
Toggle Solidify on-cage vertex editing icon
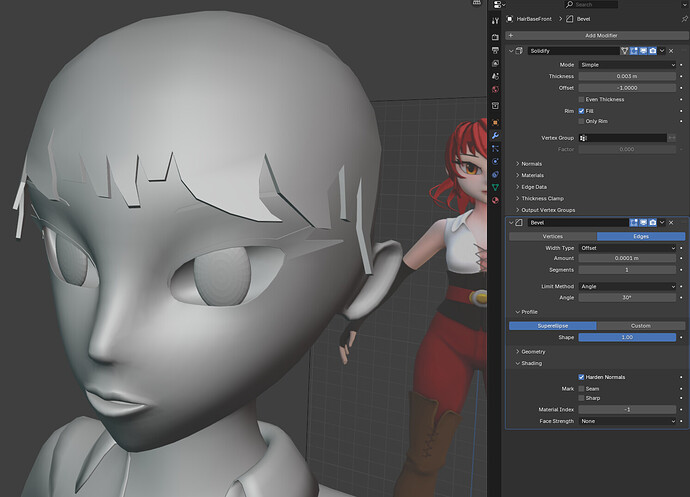[x=624, y=51]
